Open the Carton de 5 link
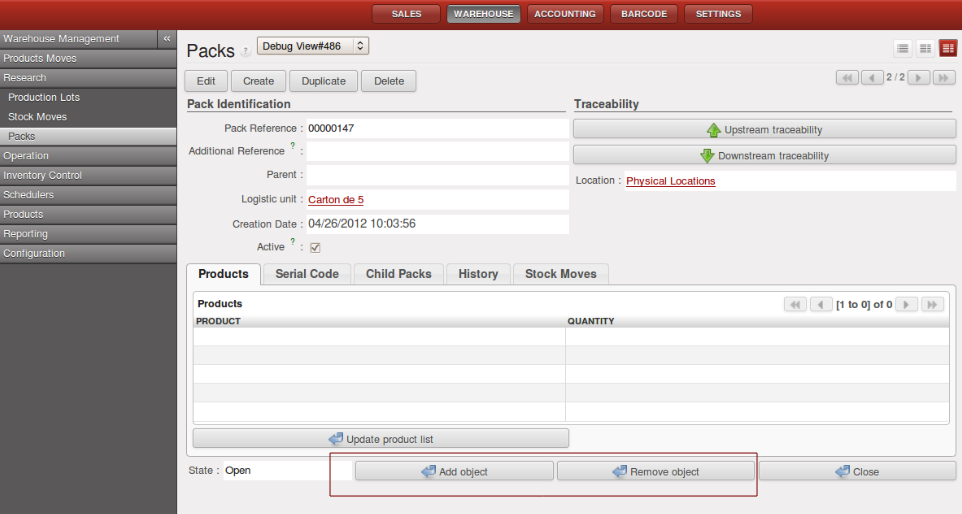 coord(336,200)
